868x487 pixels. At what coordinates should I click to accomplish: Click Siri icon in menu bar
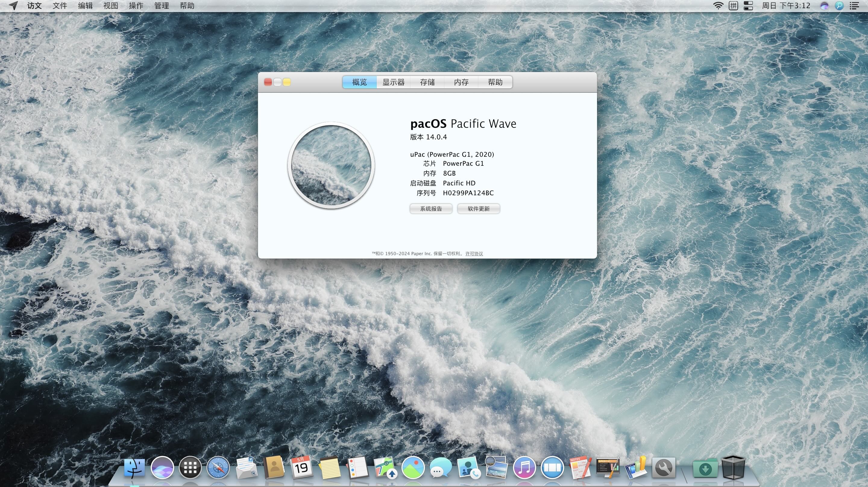(824, 6)
